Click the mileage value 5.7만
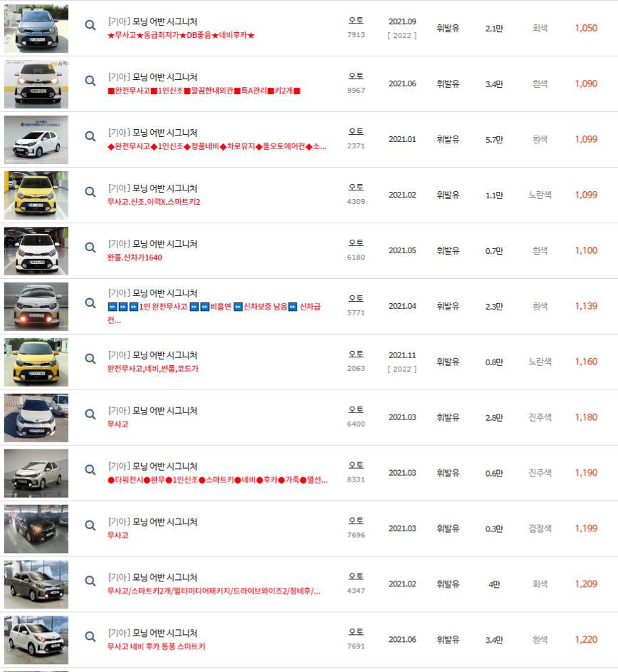Screen dimensions: 618x672 click(x=494, y=140)
